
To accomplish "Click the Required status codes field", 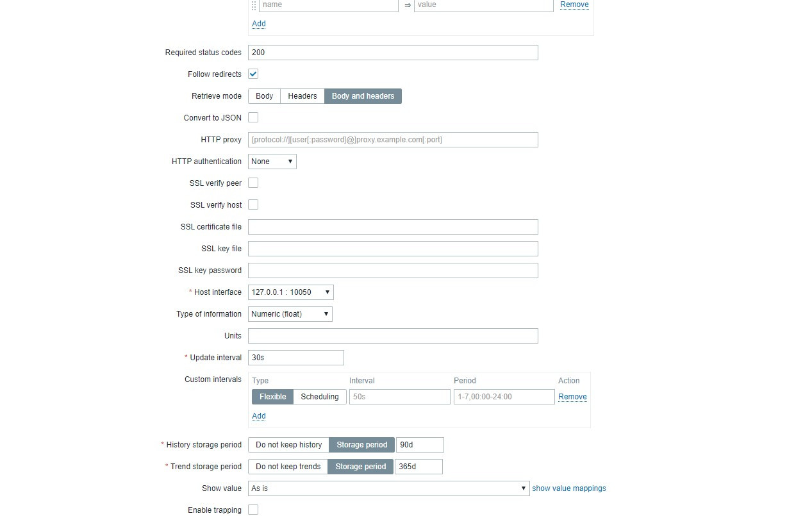I will coord(393,53).
